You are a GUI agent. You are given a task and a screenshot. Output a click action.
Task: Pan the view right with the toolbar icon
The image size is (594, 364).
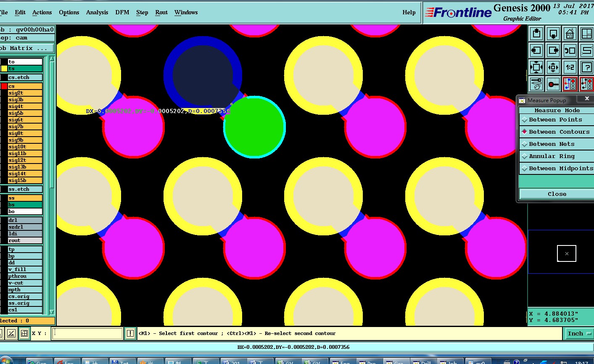coord(553,50)
